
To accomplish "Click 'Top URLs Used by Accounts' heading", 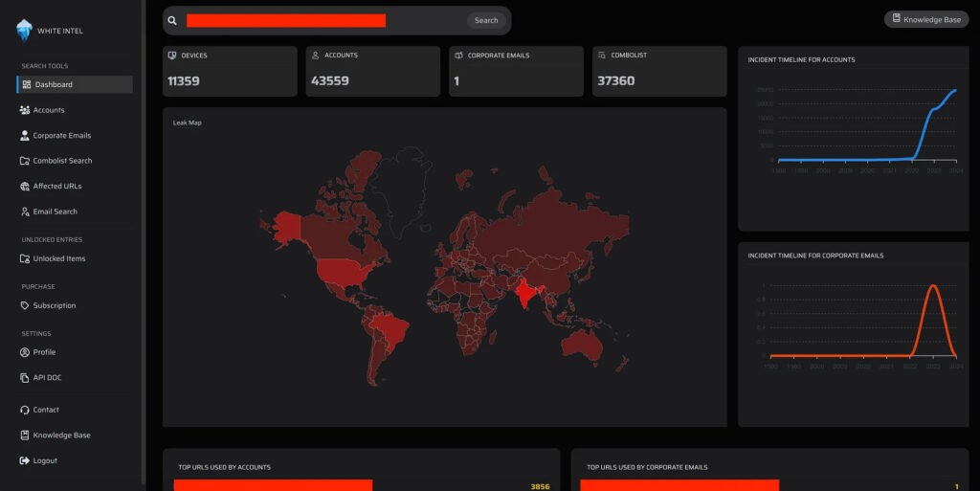I will [224, 467].
